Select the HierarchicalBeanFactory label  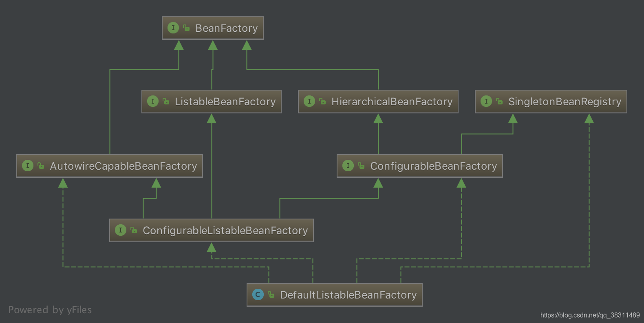(392, 102)
